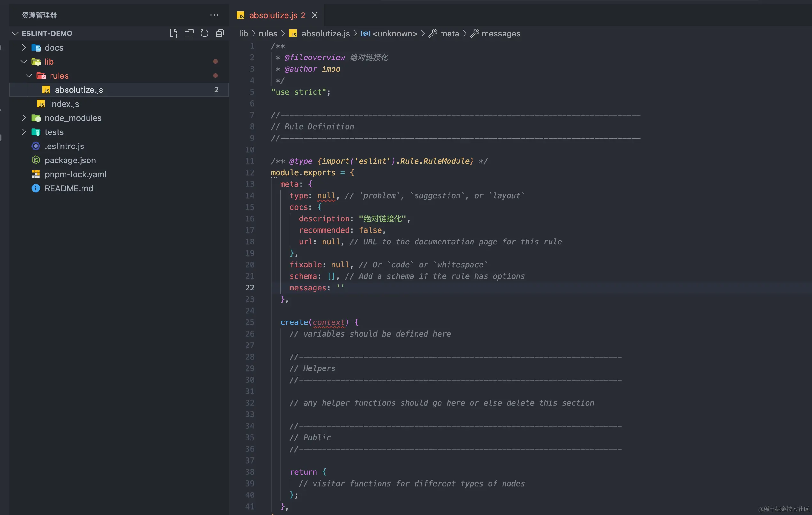
Task: Click the New File icon in explorer header
Action: 174,33
